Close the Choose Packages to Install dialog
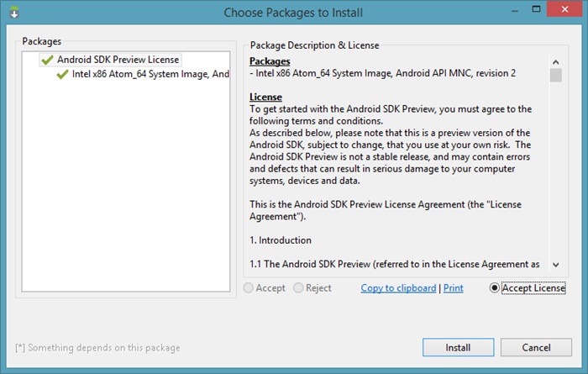The image size is (588, 374). point(564,9)
